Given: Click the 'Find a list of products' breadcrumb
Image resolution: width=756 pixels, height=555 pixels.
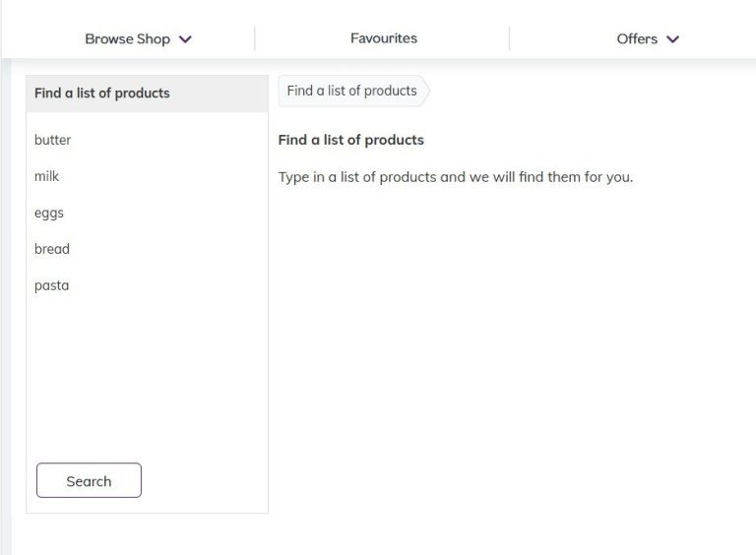Looking at the screenshot, I should (x=351, y=91).
